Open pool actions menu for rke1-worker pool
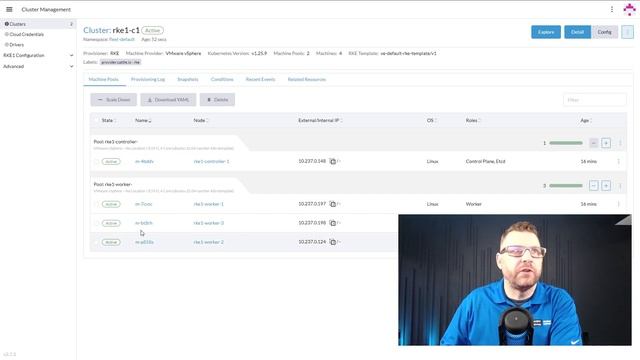This screenshot has width=640, height=360. coord(620,186)
